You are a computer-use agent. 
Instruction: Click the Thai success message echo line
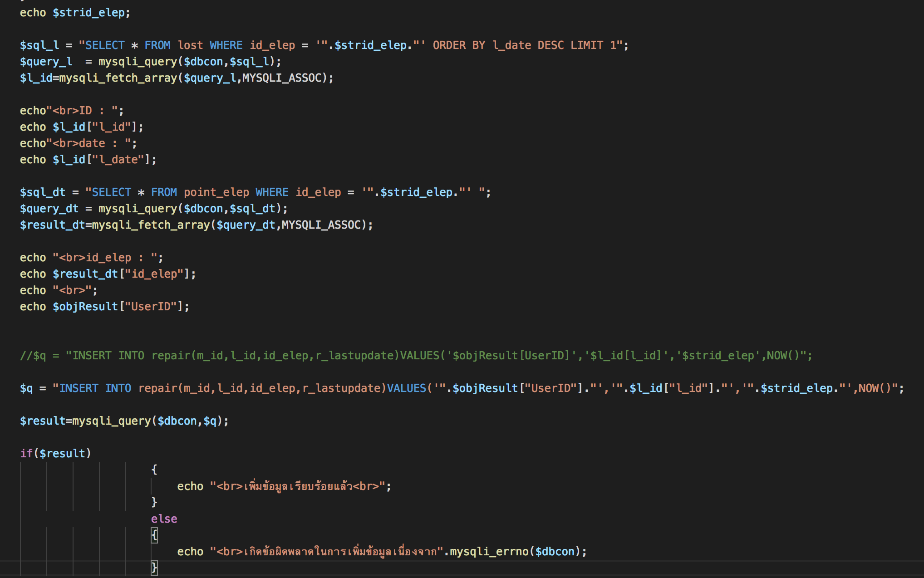point(284,486)
